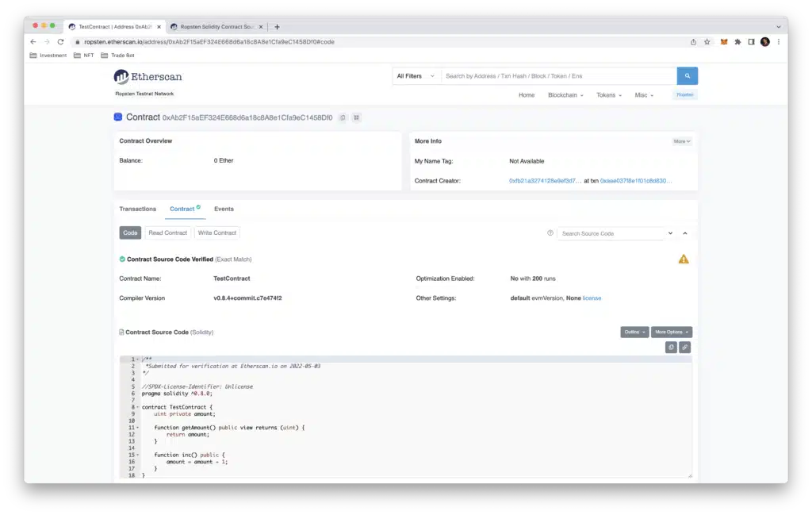812x515 pixels.
Task: Open the extensions puzzle menu
Action: [x=737, y=42]
